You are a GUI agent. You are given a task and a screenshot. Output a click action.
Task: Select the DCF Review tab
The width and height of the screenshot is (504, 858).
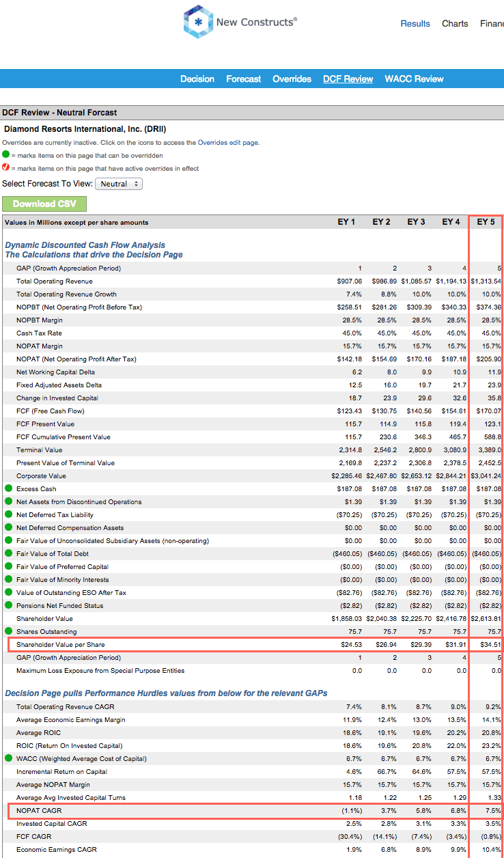click(348, 79)
